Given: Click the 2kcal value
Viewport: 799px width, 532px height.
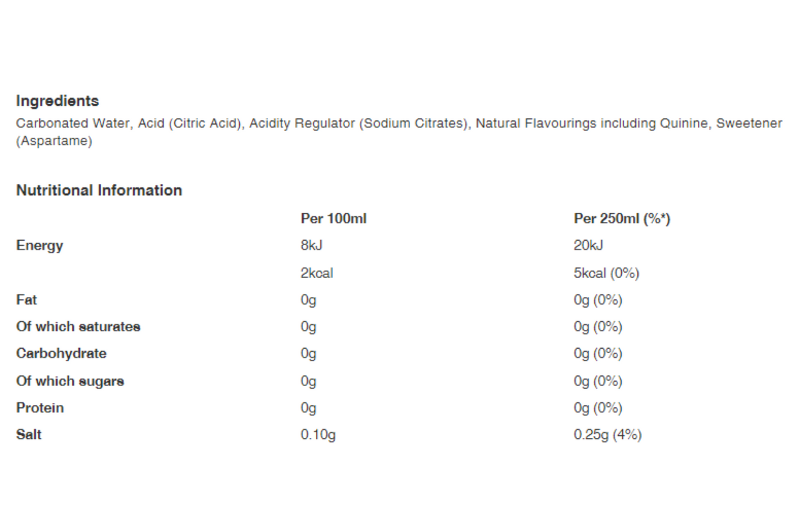Looking at the screenshot, I should point(316,273).
